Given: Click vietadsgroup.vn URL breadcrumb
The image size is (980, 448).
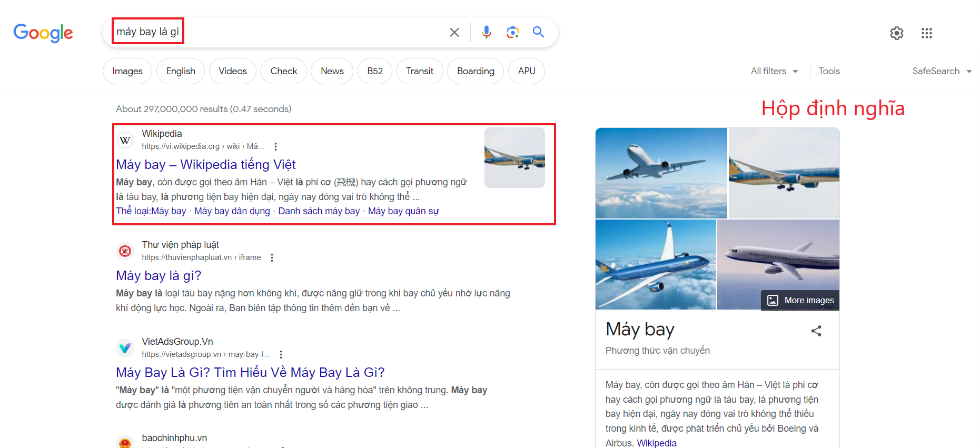Looking at the screenshot, I should 205,354.
